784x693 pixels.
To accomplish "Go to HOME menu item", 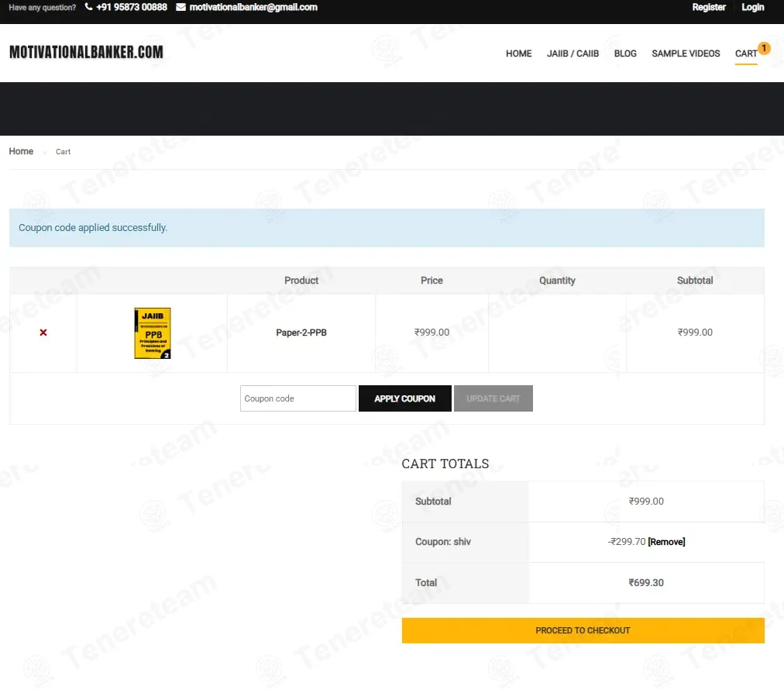I will (x=518, y=53).
